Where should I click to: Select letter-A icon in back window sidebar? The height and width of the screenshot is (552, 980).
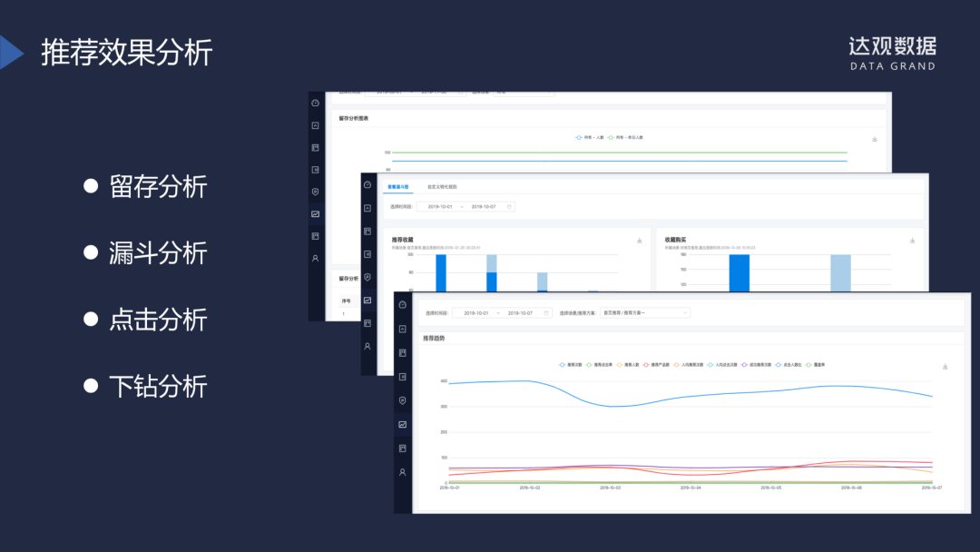point(316,125)
